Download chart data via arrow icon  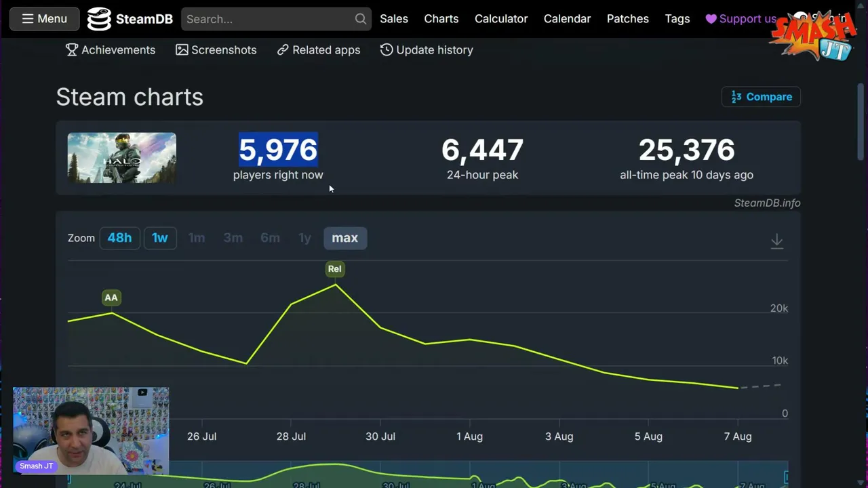coord(777,241)
